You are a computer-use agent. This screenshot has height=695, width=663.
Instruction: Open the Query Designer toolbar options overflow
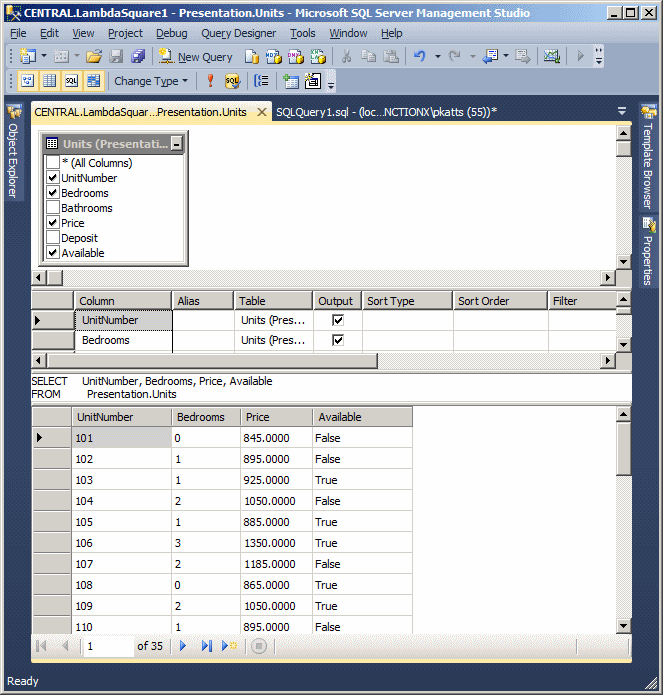[331, 82]
